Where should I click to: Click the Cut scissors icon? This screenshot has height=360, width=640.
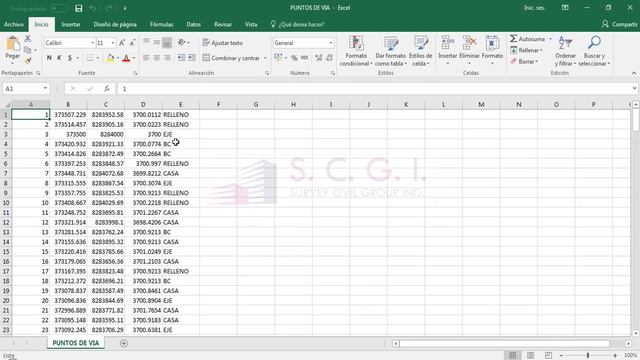pos(27,38)
